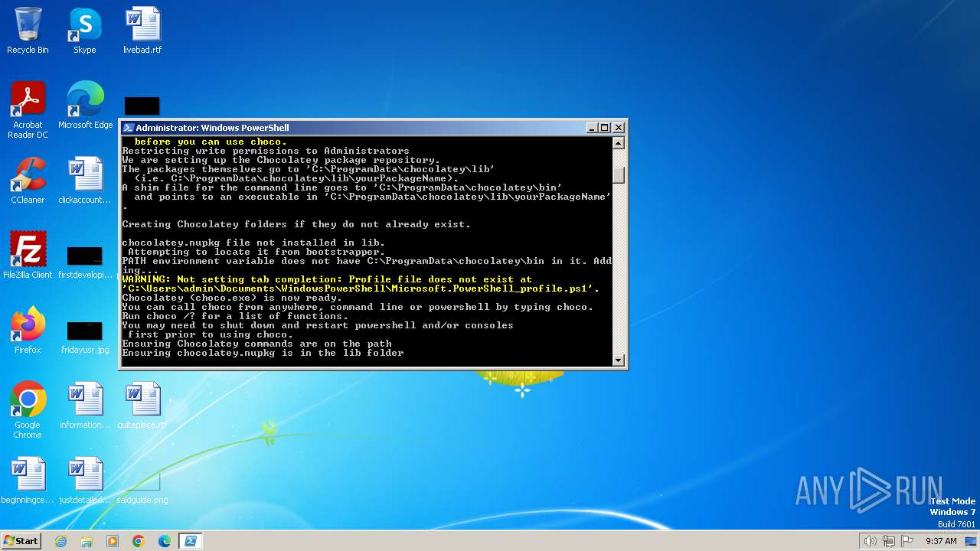Open the volume control in system tray

[870, 541]
